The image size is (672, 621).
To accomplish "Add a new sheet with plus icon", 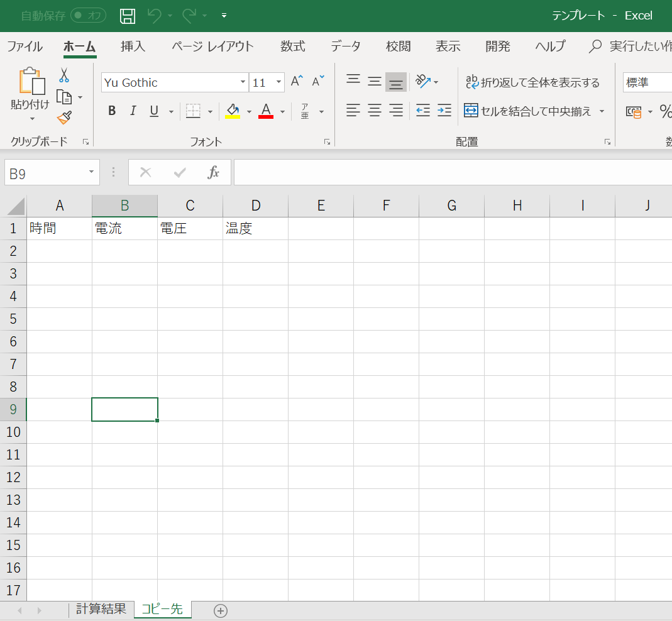I will point(220,611).
